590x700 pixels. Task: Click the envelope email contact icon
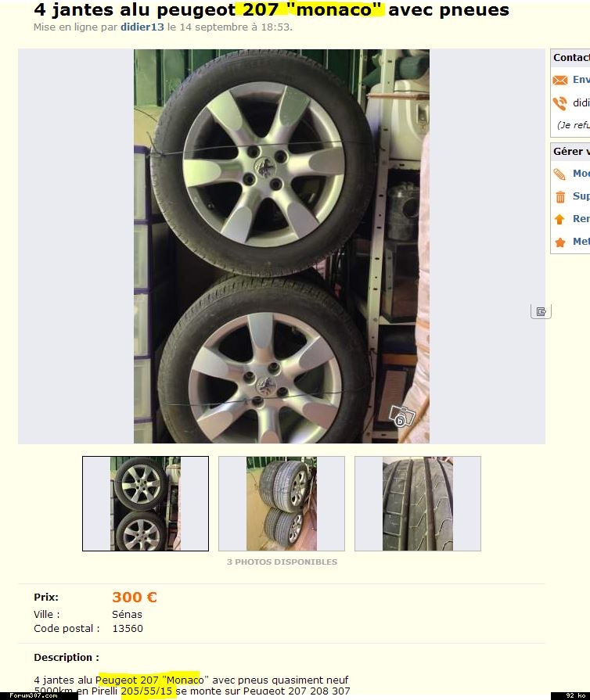559,80
